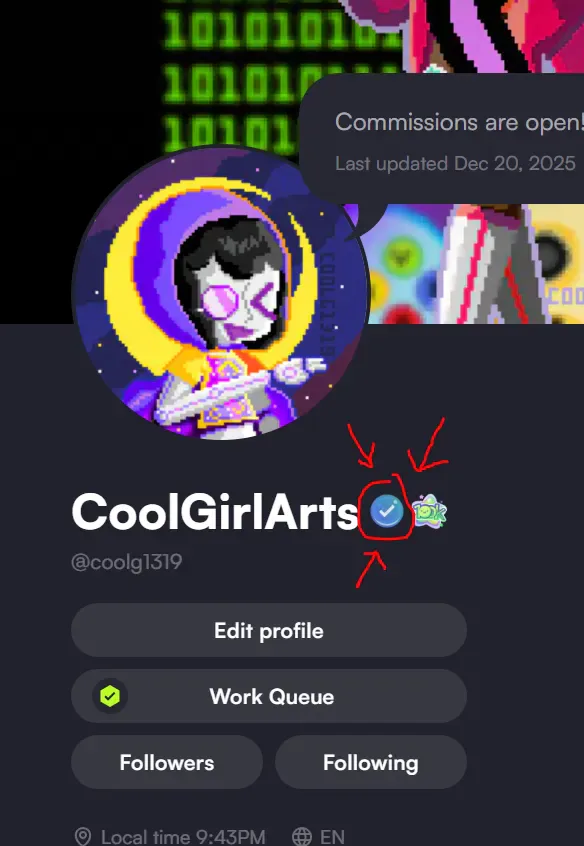Click the Commissions are open status text
This screenshot has height=846, width=584.
point(459,122)
